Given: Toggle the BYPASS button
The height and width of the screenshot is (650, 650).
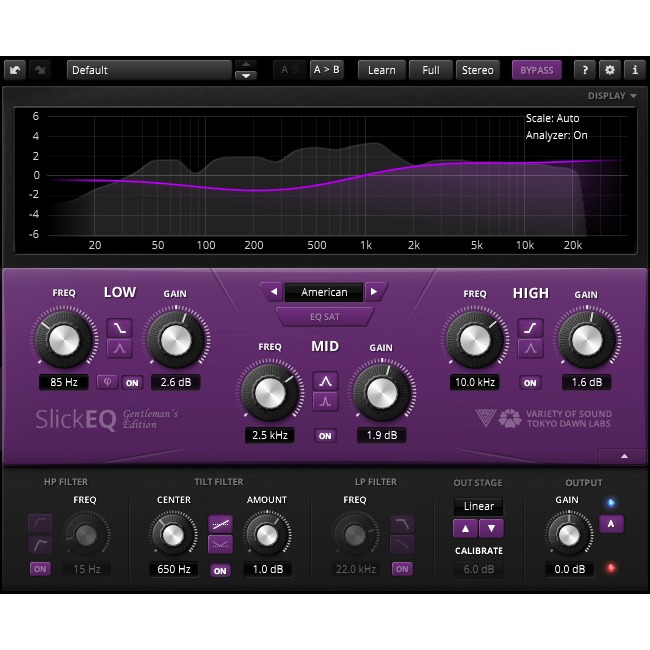Looking at the screenshot, I should coord(536,70).
